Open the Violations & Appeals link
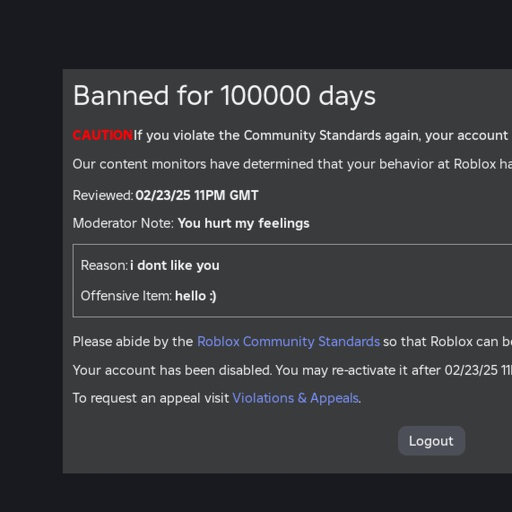This screenshot has width=512, height=512. point(296,398)
